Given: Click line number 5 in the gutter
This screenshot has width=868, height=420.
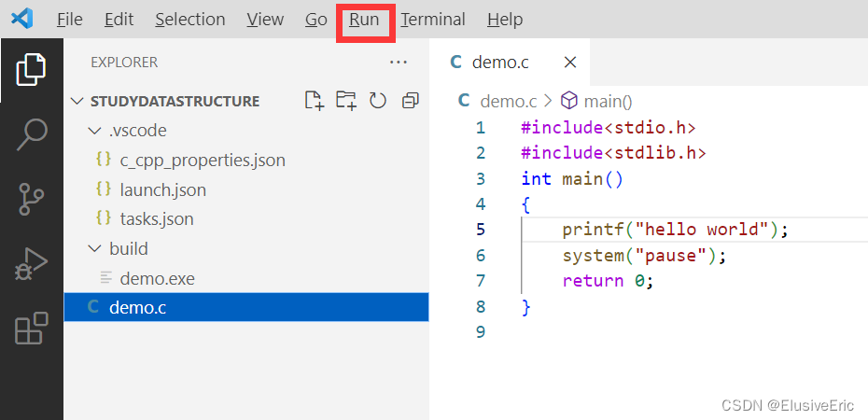Looking at the screenshot, I should pyautogui.click(x=480, y=230).
